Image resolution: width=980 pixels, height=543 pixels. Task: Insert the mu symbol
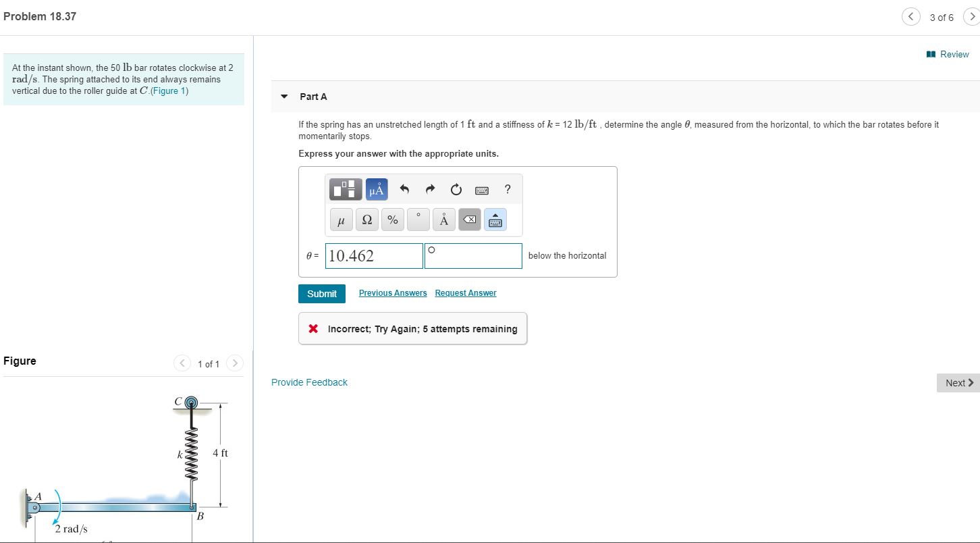click(x=341, y=219)
